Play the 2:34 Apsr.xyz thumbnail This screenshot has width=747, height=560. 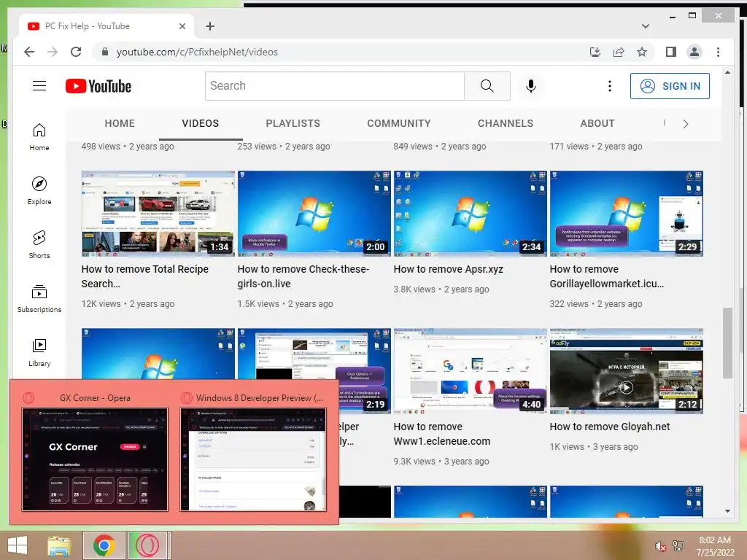(x=471, y=214)
